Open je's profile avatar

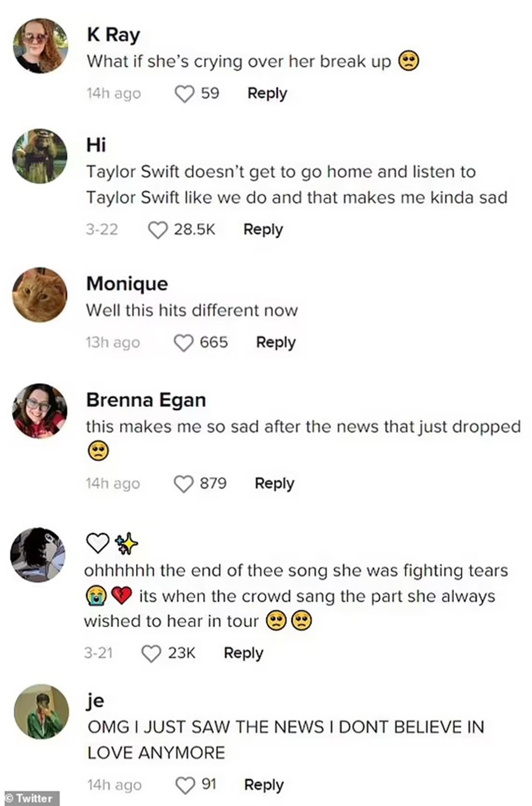click(40, 711)
